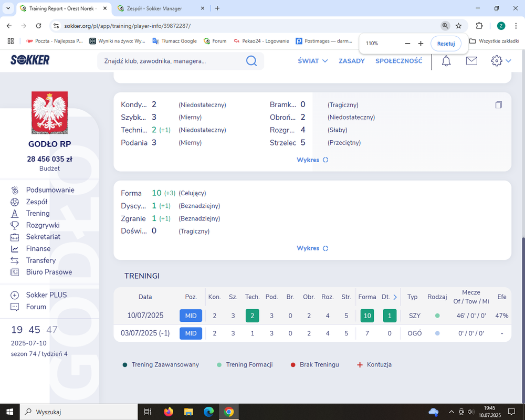Click MID position badge for 10/07/2025
The height and width of the screenshot is (420, 525).
tap(191, 316)
